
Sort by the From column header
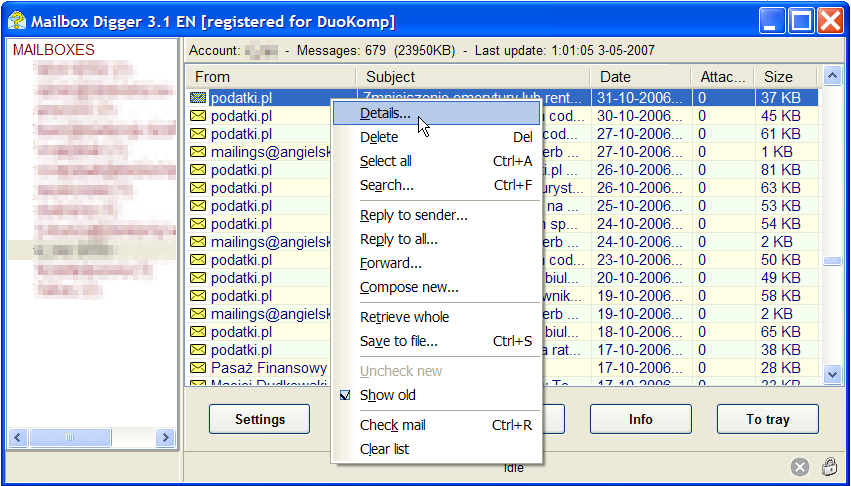pyautogui.click(x=271, y=77)
